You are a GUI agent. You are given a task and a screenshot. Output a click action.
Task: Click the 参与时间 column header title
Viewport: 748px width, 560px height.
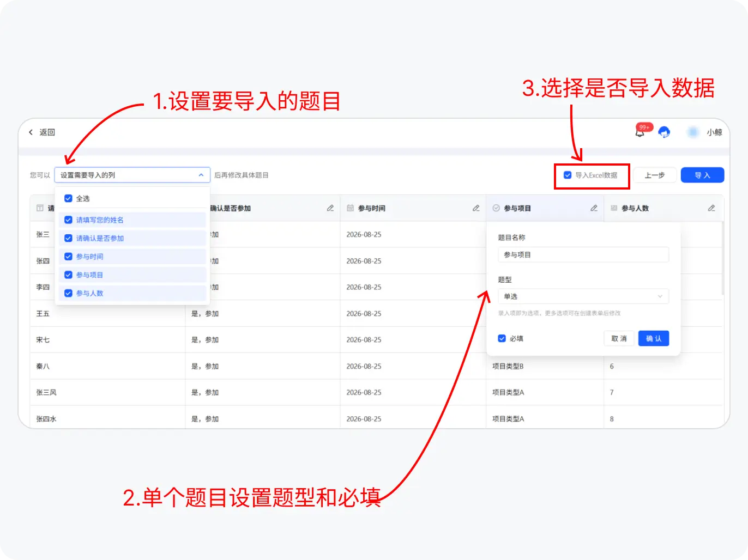[372, 208]
